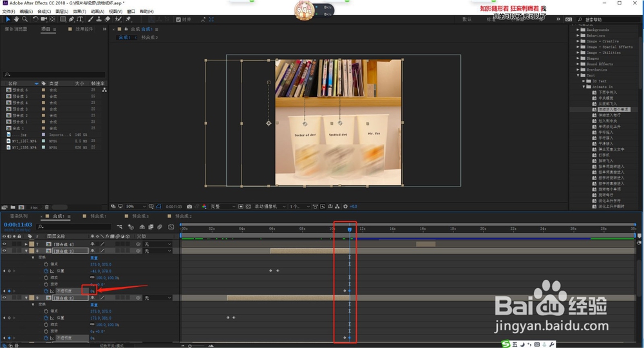Image resolution: width=644 pixels, height=348 pixels.
Task: Click the timeline layer search field
Action: [74, 226]
